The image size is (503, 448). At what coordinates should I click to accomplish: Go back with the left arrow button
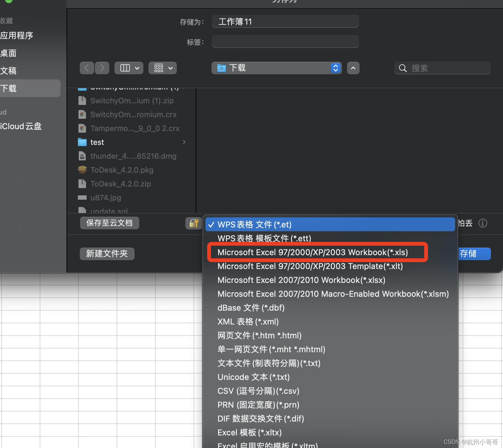tap(87, 68)
